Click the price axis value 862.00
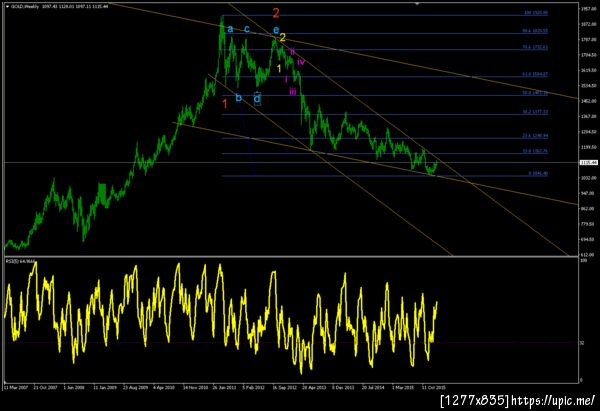600x411 pixels. pyautogui.click(x=587, y=209)
